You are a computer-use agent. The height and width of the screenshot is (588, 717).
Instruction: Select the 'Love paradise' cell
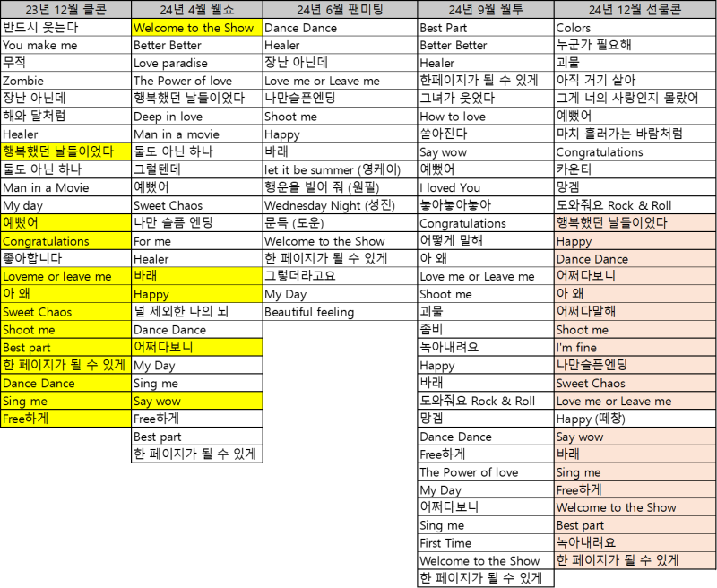tap(196, 63)
